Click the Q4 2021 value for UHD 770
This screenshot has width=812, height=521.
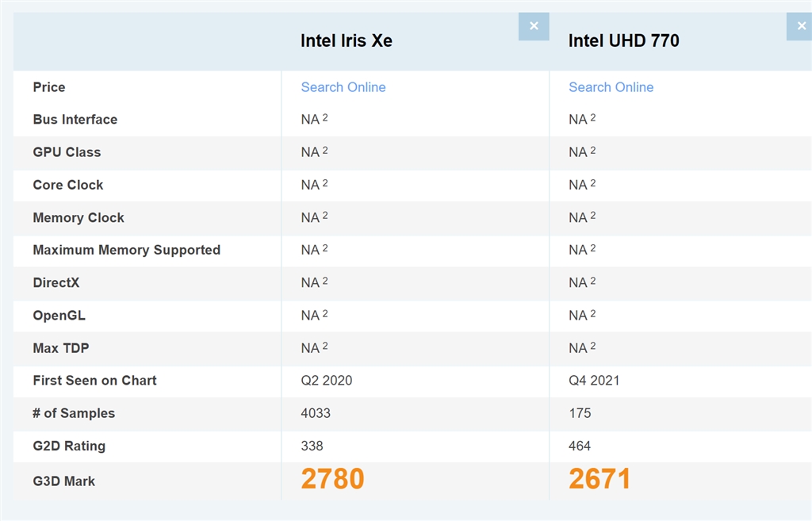coord(594,381)
